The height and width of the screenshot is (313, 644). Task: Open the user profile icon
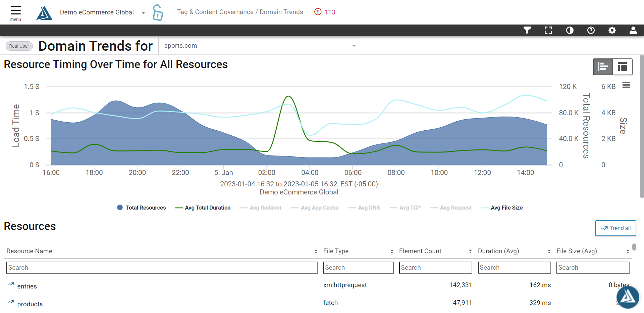pos(633,30)
